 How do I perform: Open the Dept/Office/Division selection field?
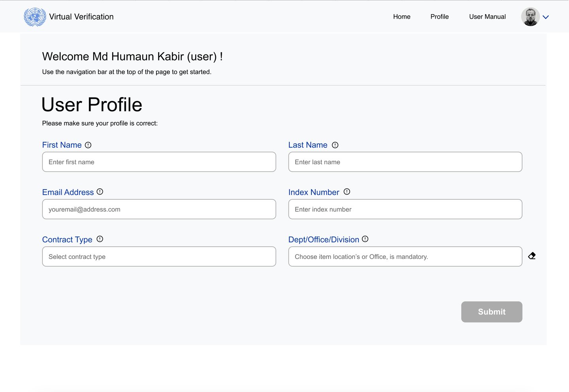point(405,257)
